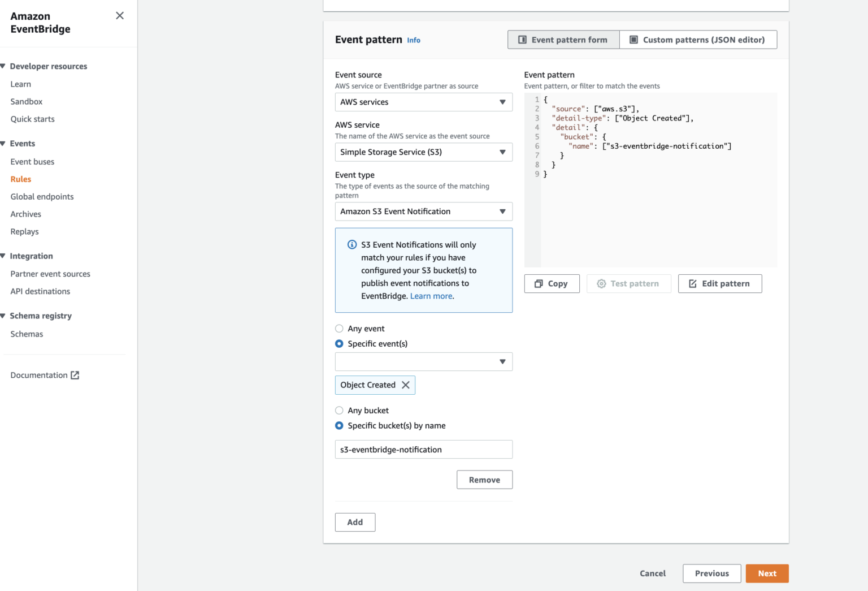
Task: Click the Copy icon for the event pattern
Action: [539, 283]
